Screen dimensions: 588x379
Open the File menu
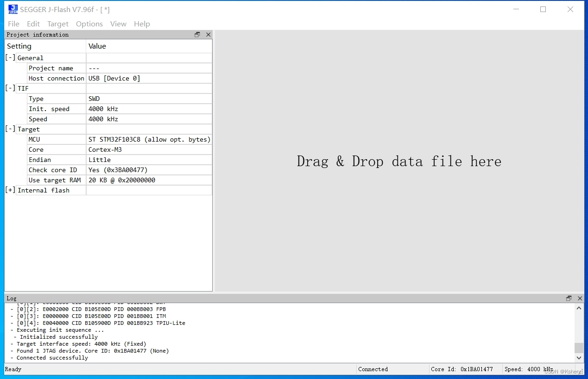tap(14, 24)
